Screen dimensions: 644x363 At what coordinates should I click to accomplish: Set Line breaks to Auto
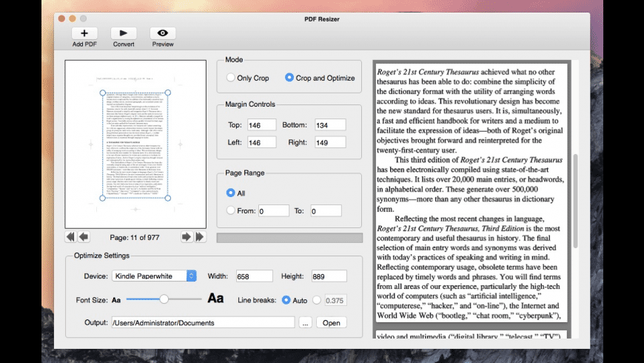click(x=286, y=300)
